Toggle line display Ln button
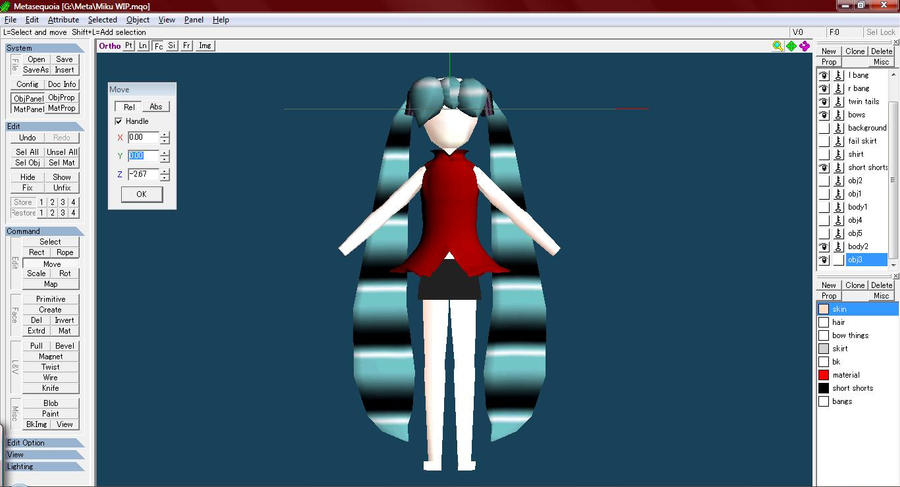900x487 pixels. (143, 45)
